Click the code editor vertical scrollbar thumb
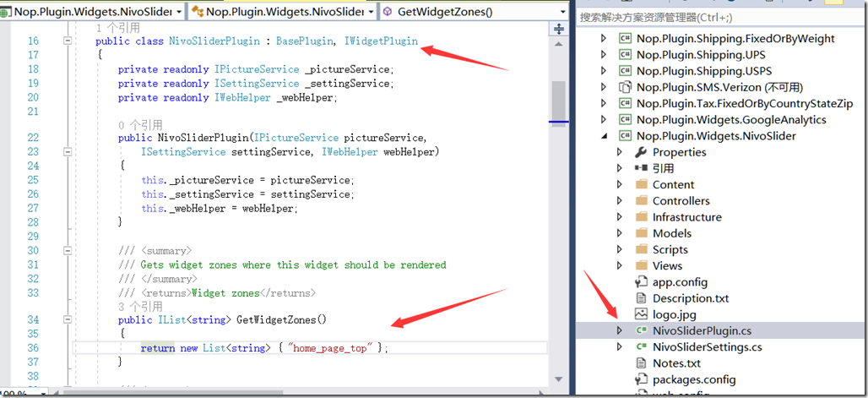 coord(559,104)
